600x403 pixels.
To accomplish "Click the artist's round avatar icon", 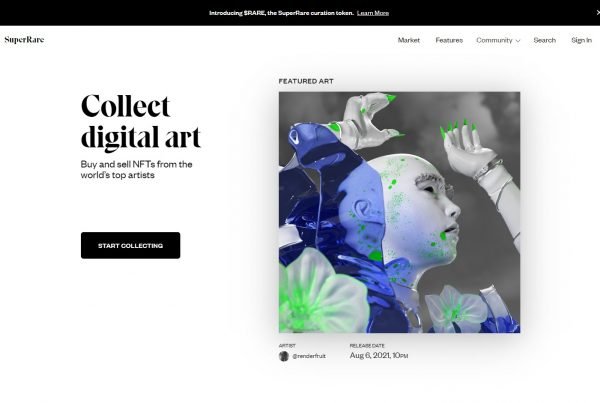I will pos(284,356).
